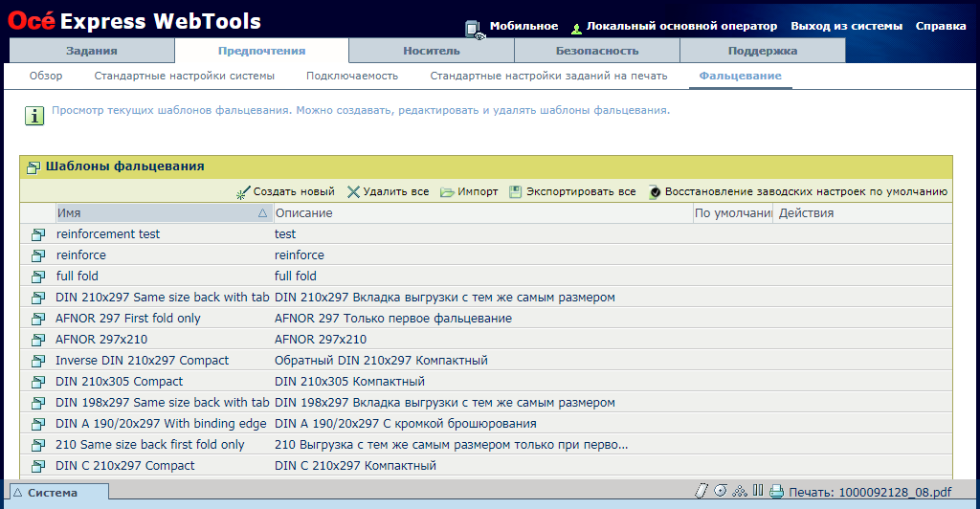
Task: Click the print job 1000092128_08.pdf status
Action: 870,492
